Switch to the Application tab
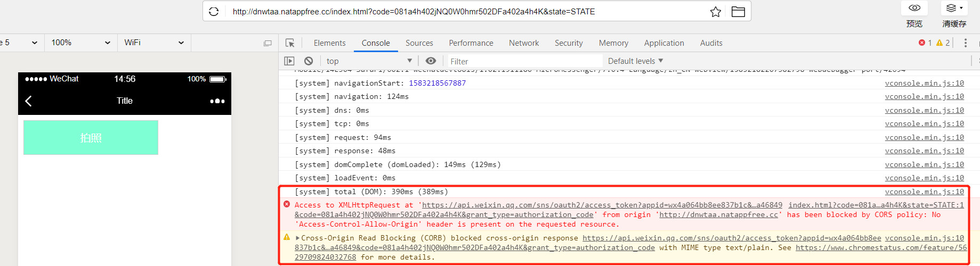This screenshot has height=266, width=980. coord(664,43)
